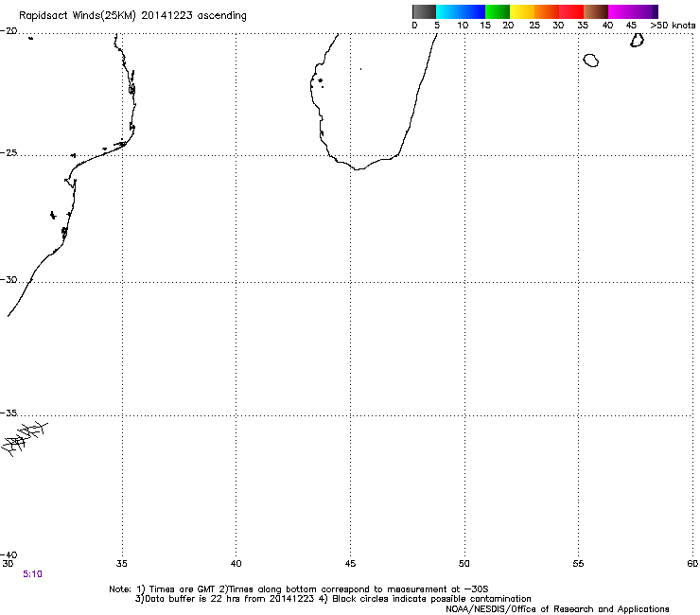This screenshot has width=700, height=615.
Task: Click the NOAA/NESDIS credit text
Action: point(557,609)
